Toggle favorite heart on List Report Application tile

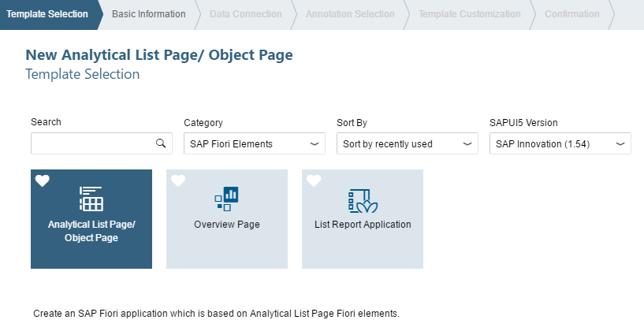tap(314, 180)
